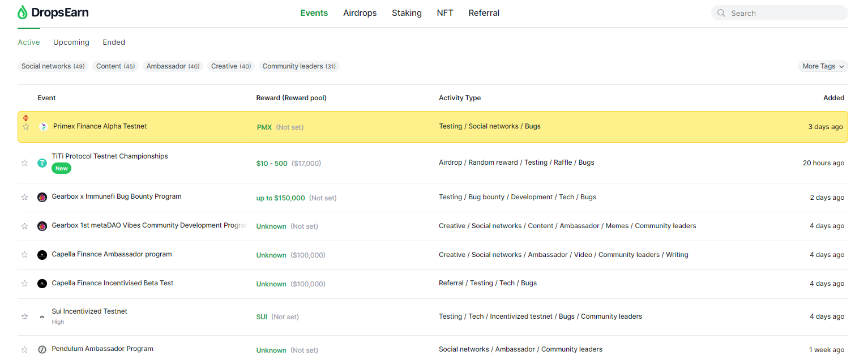
Task: Click the search magnifier icon
Action: pos(721,13)
